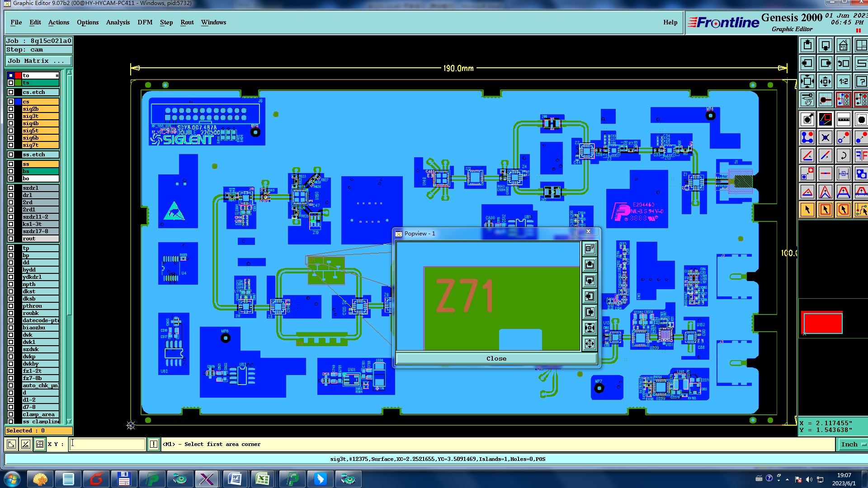
Task: Click the 1:2 zoom scale icon
Action: [843, 81]
